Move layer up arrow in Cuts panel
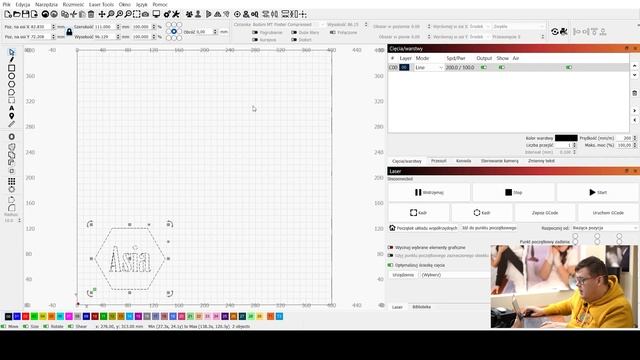Viewport: 640px width, 360px height. point(634,66)
